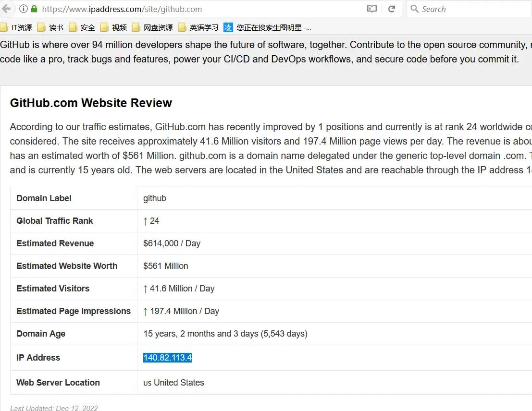Viewport: 532px width, 411px height.
Task: Click the Domain Age label
Action: tap(41, 334)
